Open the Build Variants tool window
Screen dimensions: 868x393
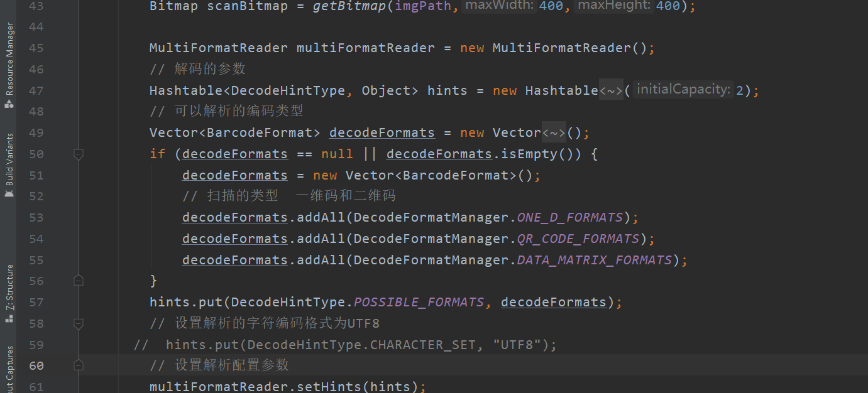click(9, 165)
